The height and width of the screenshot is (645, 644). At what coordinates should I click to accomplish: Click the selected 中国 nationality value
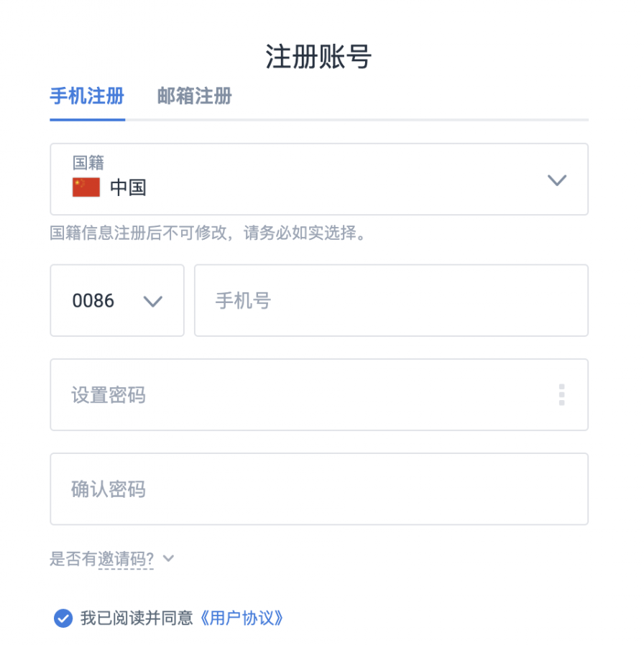(x=128, y=188)
